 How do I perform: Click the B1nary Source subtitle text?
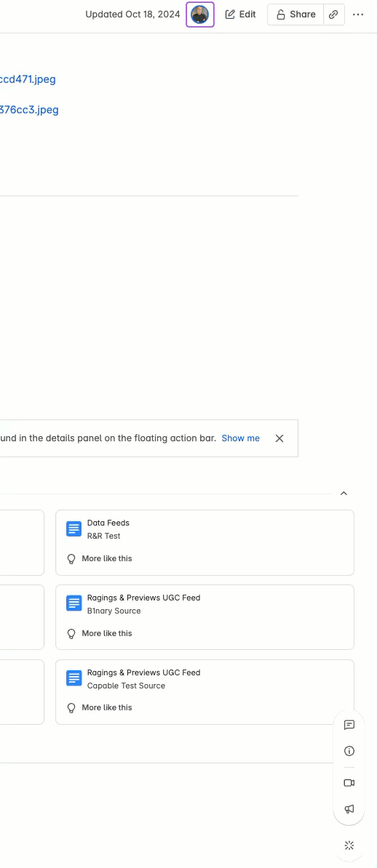[114, 611]
